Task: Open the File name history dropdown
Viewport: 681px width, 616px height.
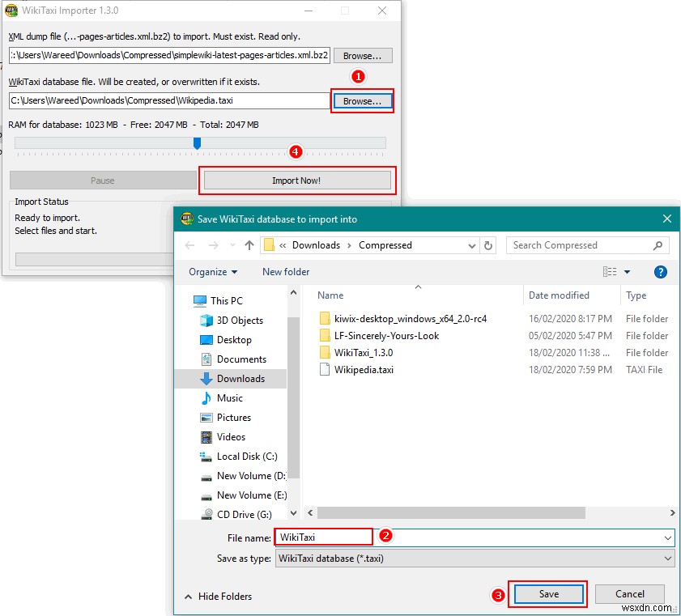Action: click(x=667, y=538)
